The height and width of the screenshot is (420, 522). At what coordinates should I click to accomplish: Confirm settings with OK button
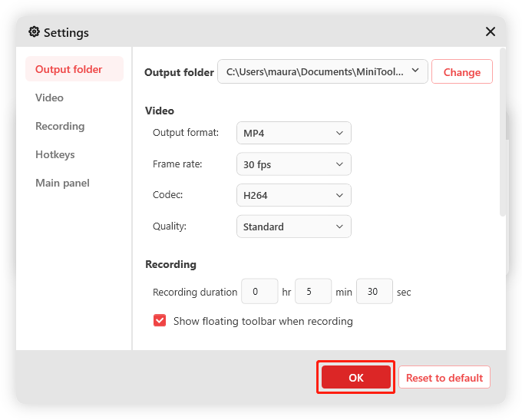[356, 377]
